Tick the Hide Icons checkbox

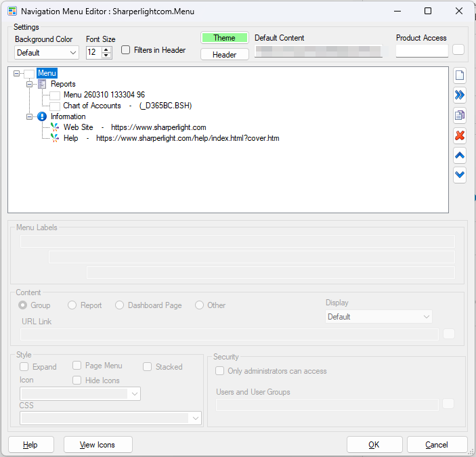77,380
